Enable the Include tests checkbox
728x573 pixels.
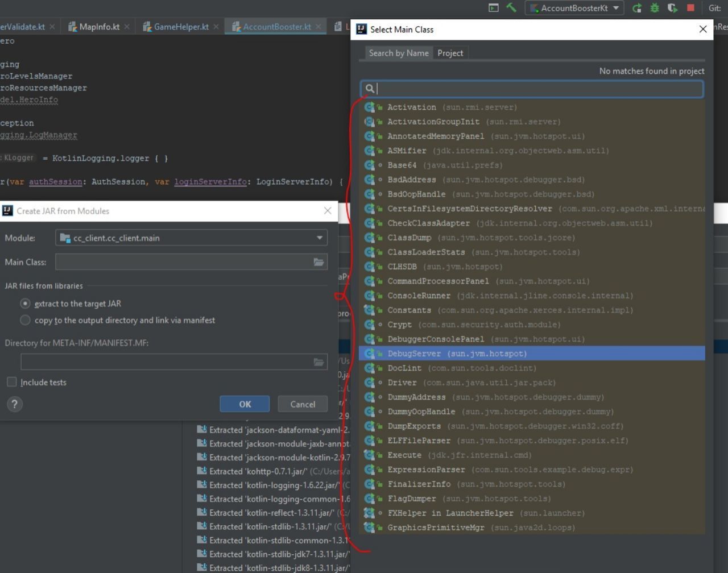[12, 382]
